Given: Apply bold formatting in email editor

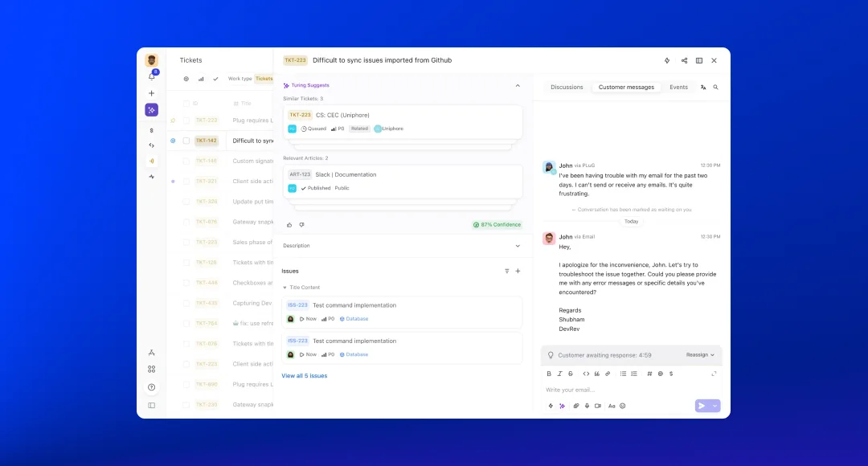Looking at the screenshot, I should pos(549,374).
